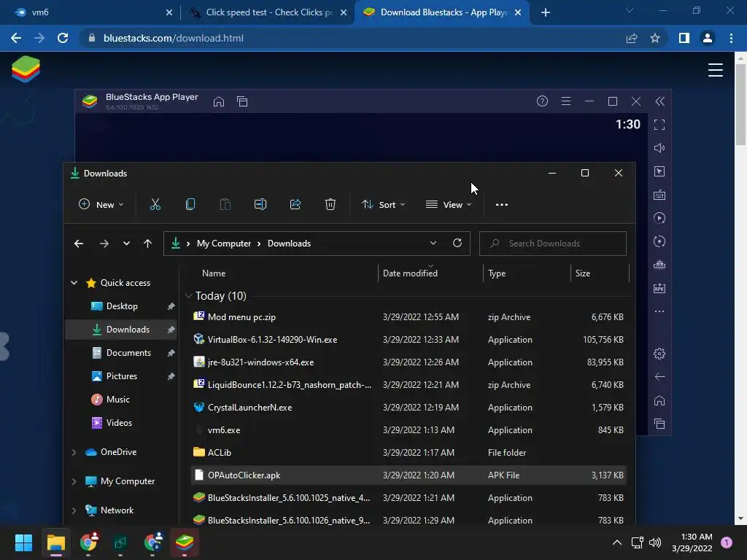The image size is (747, 560).
Task: Open the Chrome three-dot menu
Action: click(x=731, y=38)
